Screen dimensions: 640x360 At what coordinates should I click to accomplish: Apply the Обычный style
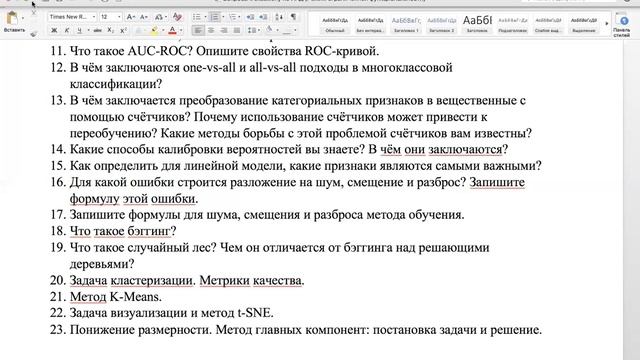335,24
